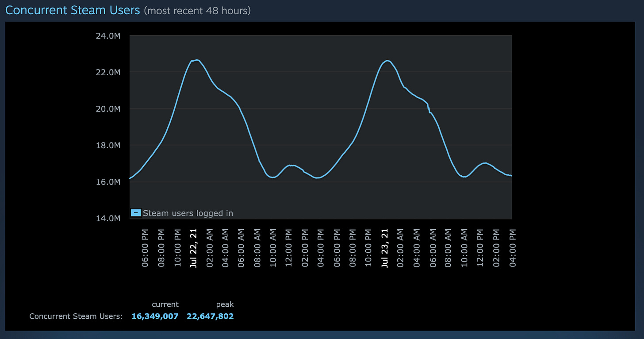The image size is (644, 339).
Task: Click the current column header
Action: 165,304
